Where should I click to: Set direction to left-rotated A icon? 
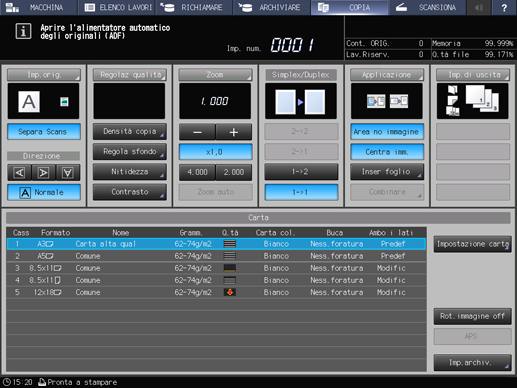[20, 173]
